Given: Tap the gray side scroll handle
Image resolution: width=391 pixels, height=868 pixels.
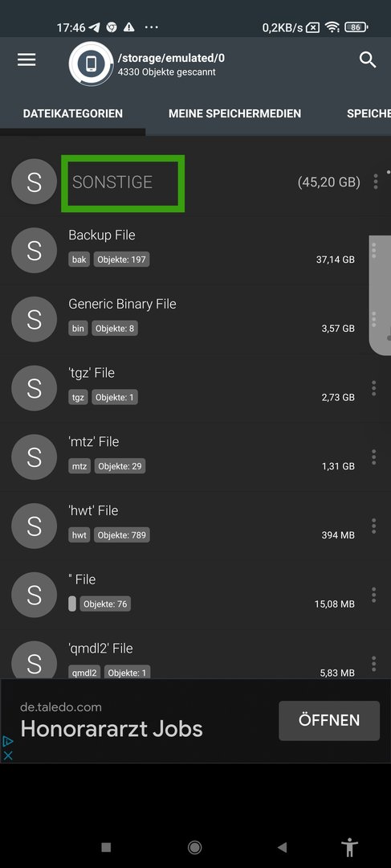Looking at the screenshot, I should tap(381, 295).
